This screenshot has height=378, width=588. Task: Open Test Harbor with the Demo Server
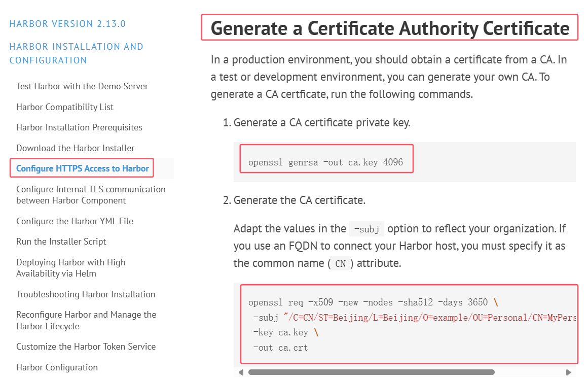[82, 86]
